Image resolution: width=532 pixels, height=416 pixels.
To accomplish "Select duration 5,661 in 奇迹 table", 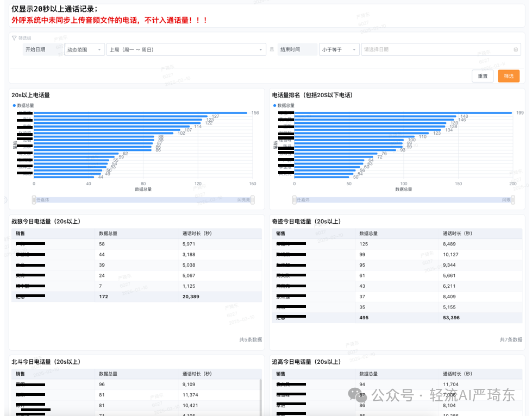I will (x=449, y=275).
